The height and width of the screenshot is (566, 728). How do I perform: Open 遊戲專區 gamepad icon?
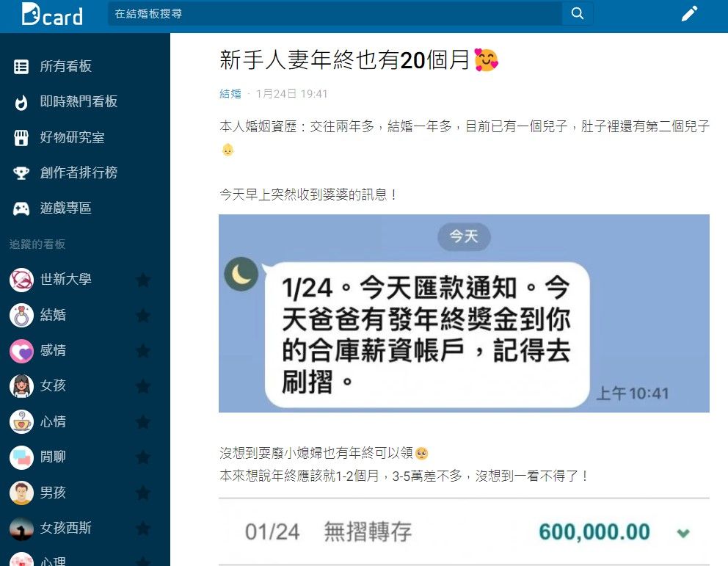(21, 208)
